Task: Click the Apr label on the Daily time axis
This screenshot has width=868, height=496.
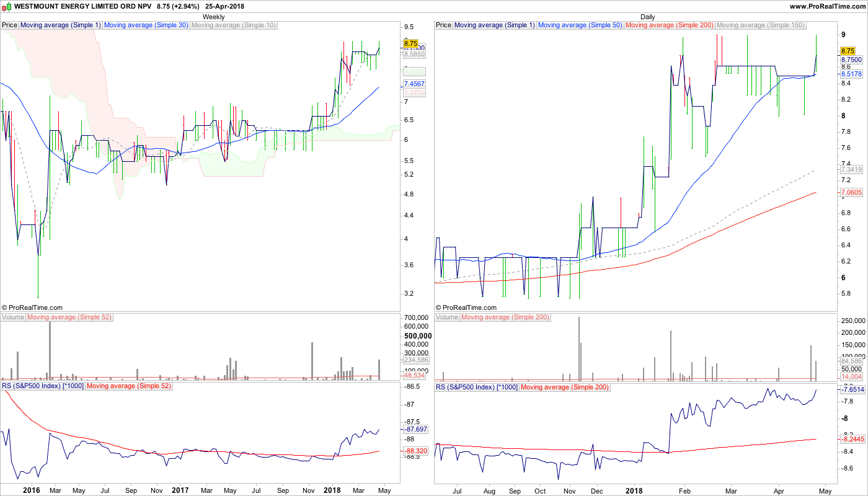Action: pos(779,491)
